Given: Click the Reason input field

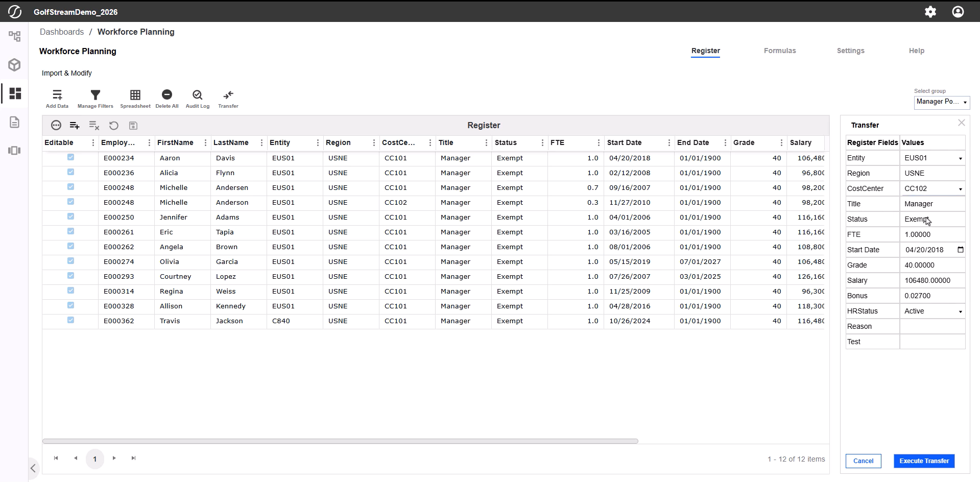Looking at the screenshot, I should (933, 326).
